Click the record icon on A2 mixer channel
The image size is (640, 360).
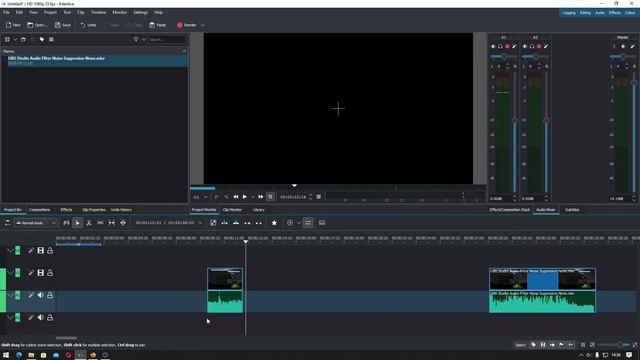pos(539,47)
